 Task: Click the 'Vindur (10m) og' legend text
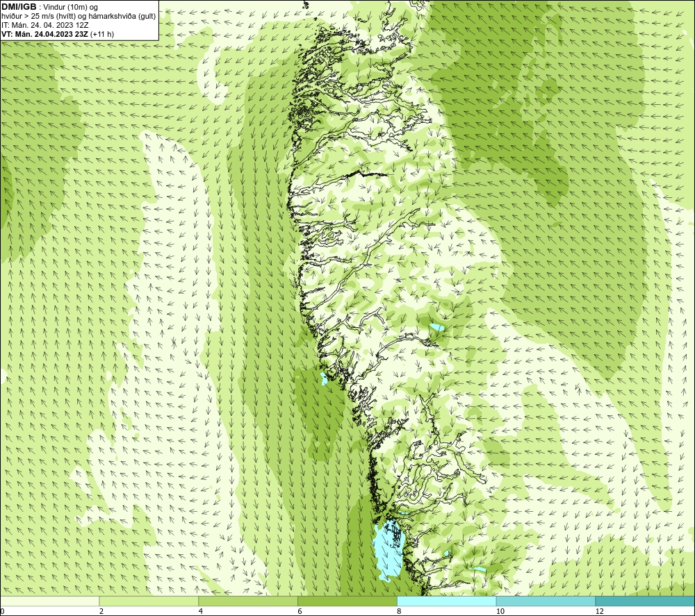coord(70,7)
